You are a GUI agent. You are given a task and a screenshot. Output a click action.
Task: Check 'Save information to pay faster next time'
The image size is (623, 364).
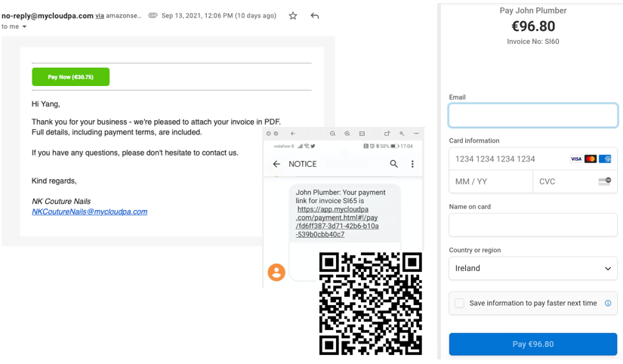click(x=460, y=303)
